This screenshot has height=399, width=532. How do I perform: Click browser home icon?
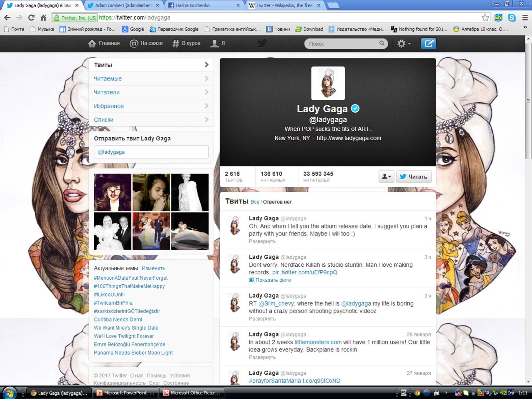tap(43, 18)
